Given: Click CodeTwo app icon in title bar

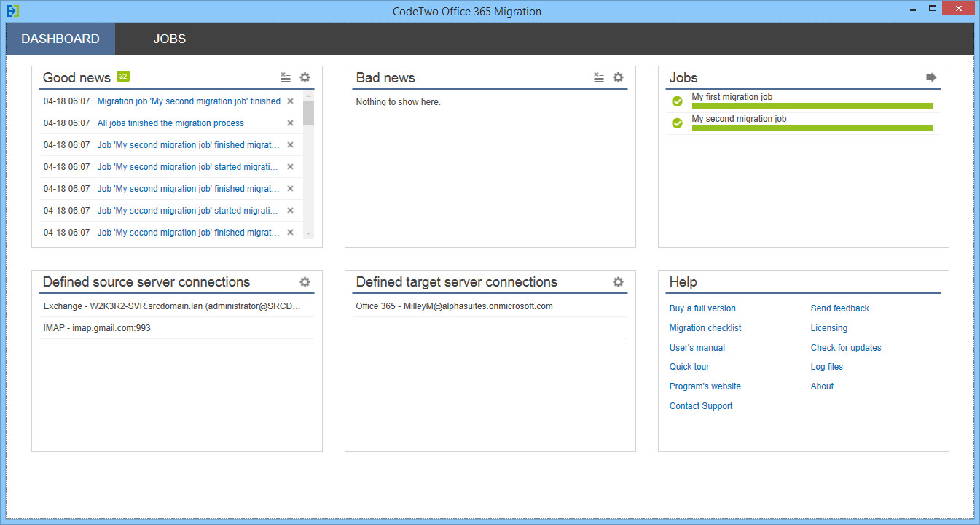Looking at the screenshot, I should click(12, 11).
